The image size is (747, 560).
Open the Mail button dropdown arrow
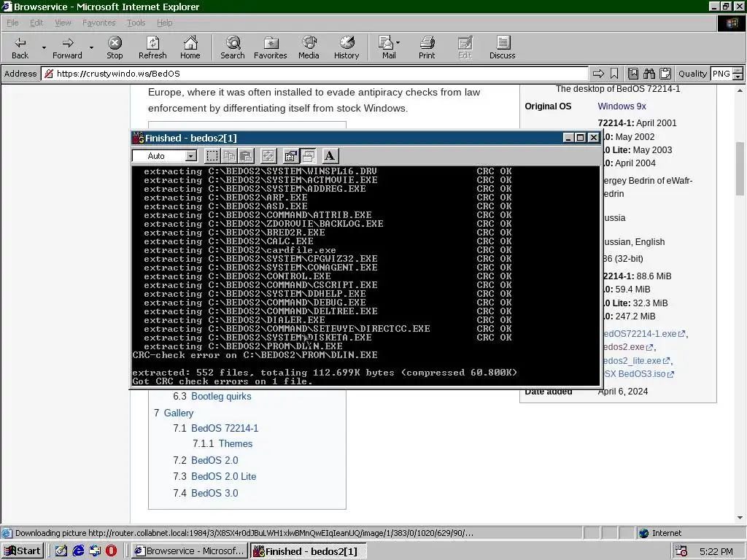click(x=398, y=42)
